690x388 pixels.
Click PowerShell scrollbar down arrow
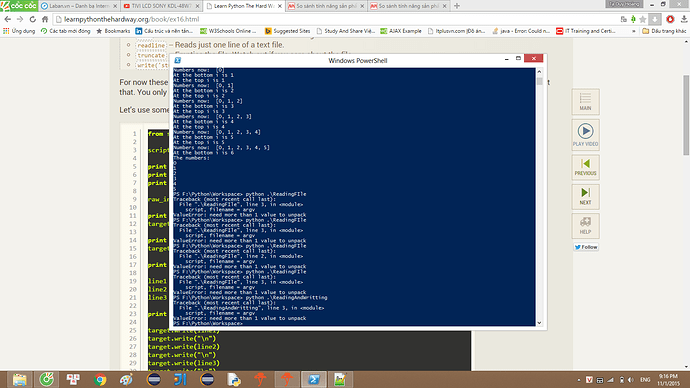click(540, 323)
